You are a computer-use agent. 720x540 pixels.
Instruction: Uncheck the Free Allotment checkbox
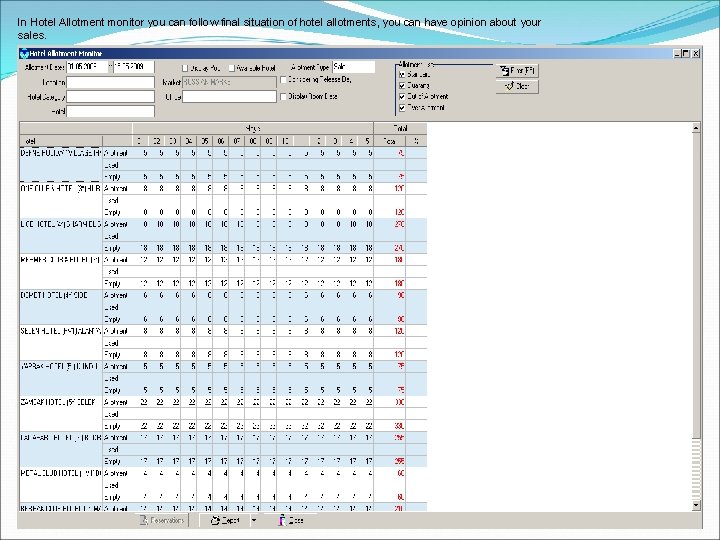[402, 107]
